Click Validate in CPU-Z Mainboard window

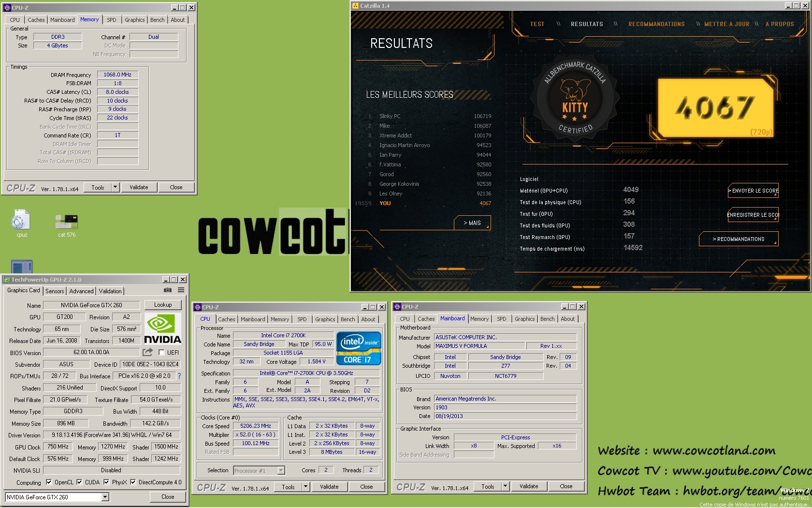point(529,487)
